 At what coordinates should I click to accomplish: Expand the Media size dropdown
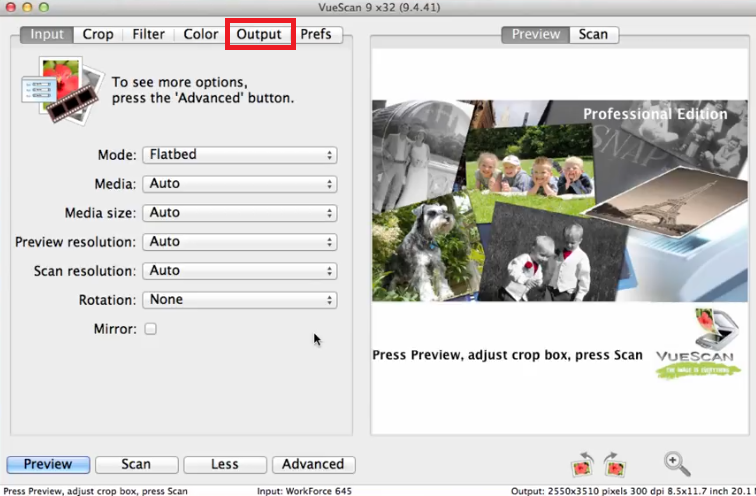(240, 213)
